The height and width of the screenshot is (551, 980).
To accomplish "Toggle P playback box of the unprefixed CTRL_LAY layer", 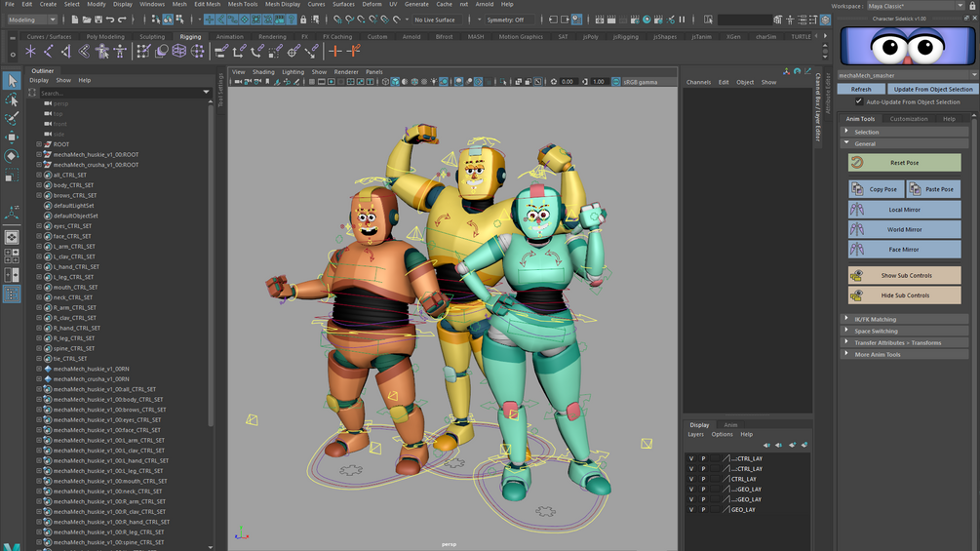I will (703, 479).
